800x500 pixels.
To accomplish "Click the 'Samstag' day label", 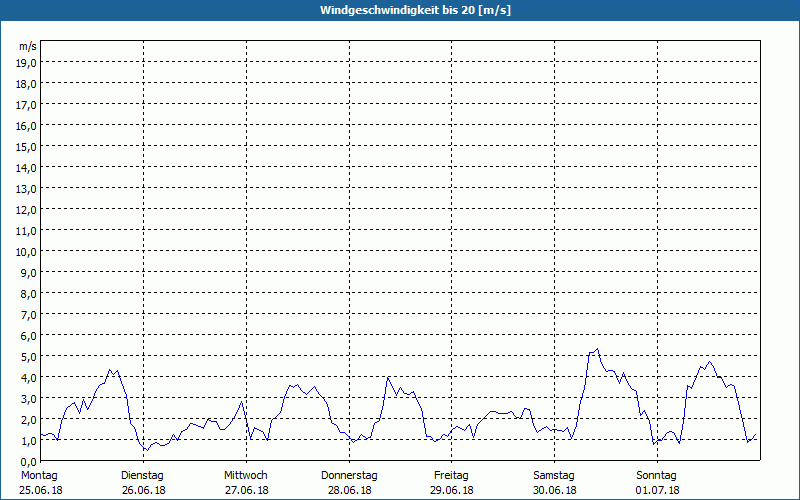I will click(554, 476).
